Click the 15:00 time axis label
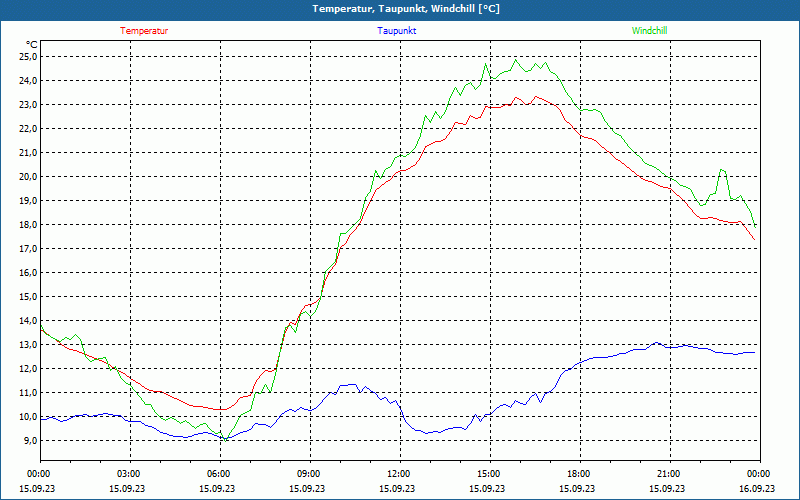 tap(487, 474)
